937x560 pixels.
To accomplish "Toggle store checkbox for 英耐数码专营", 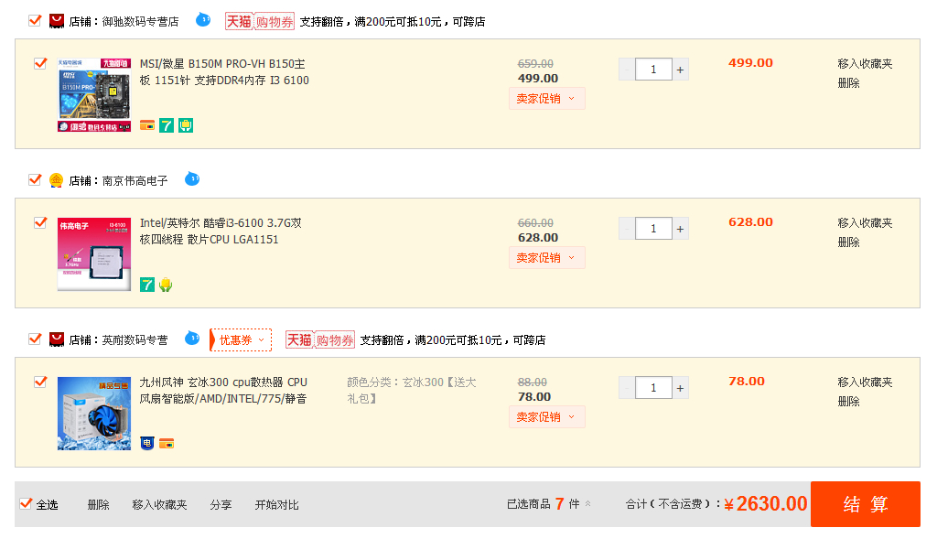I will click(x=35, y=339).
